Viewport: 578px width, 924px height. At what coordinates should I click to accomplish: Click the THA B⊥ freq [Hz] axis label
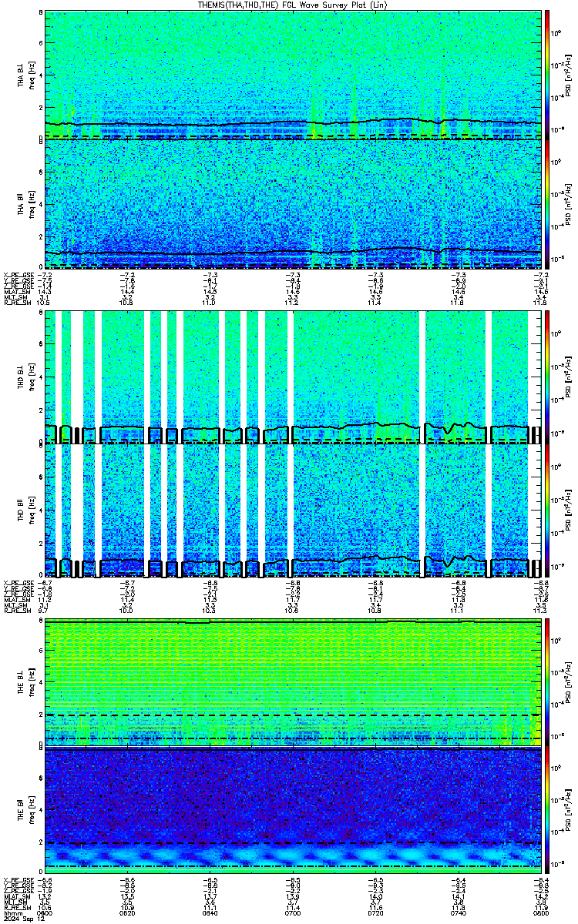32,75
